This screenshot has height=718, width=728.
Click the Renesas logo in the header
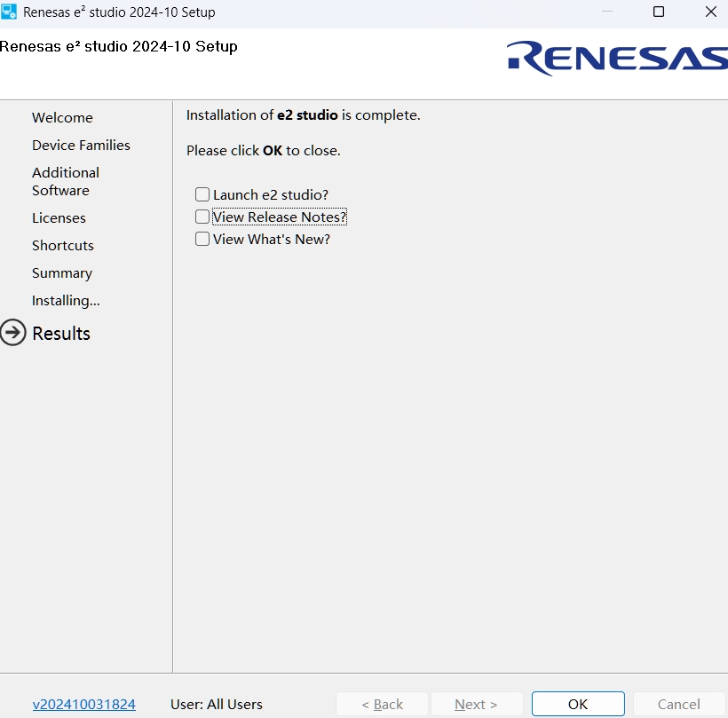(618, 58)
